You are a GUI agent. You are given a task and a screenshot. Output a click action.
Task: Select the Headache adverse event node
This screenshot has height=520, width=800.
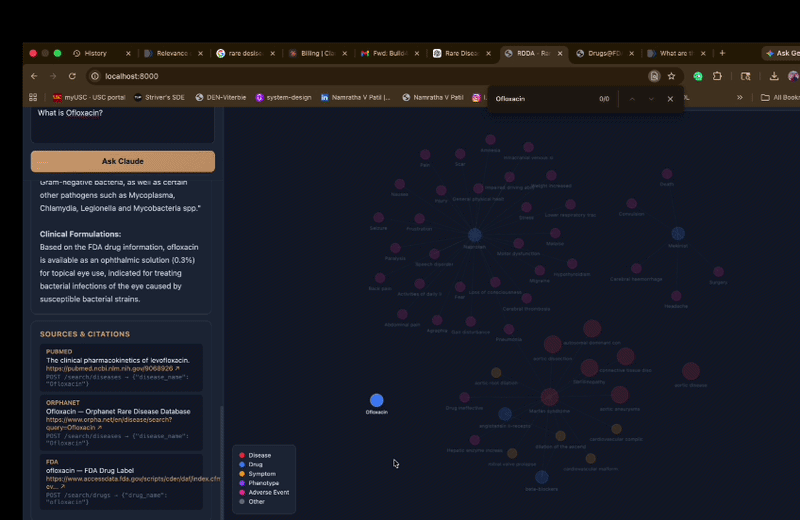(676, 296)
